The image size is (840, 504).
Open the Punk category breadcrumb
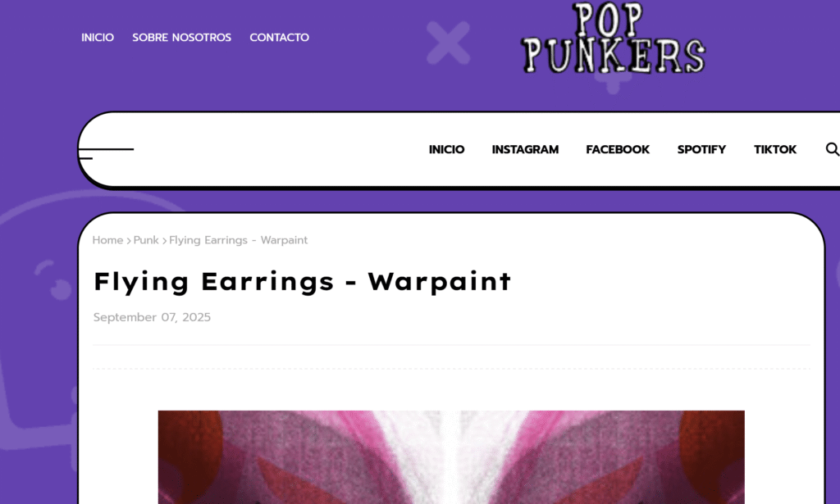(146, 240)
